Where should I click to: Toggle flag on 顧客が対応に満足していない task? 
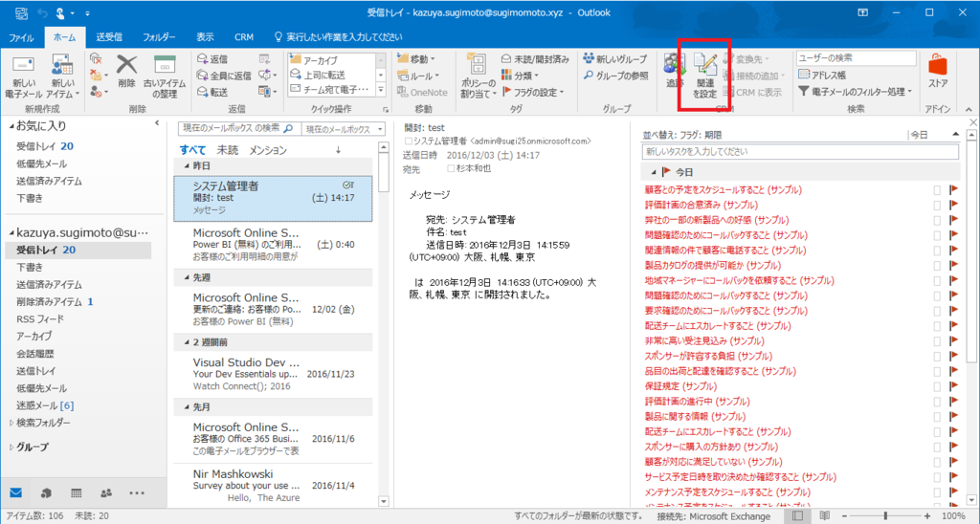(954, 462)
